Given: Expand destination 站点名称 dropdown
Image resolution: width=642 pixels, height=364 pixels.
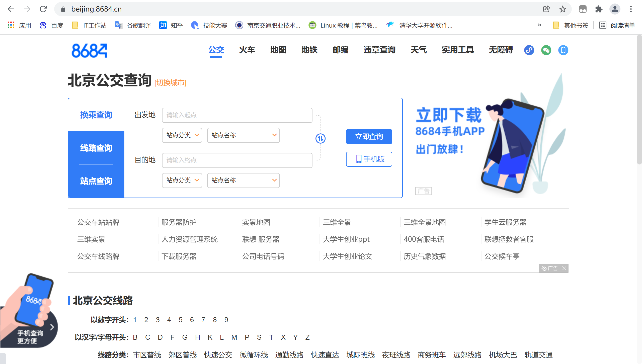Looking at the screenshot, I should (243, 180).
